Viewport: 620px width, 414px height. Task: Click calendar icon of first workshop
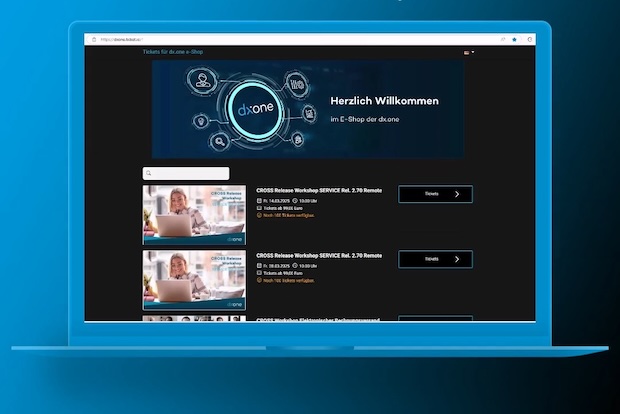point(259,200)
